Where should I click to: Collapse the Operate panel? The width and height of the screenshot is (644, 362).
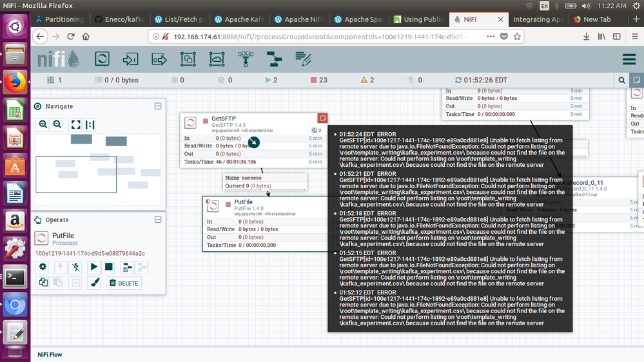tap(158, 220)
